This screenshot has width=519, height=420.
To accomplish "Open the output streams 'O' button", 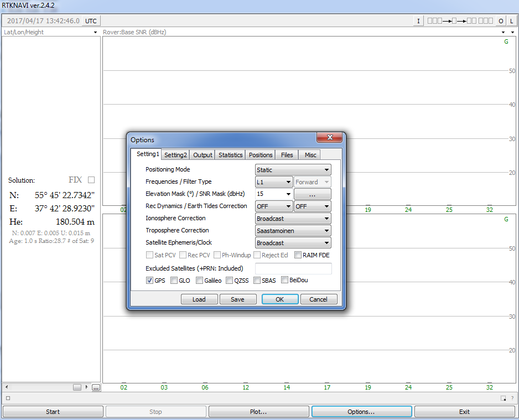I will (500, 21).
